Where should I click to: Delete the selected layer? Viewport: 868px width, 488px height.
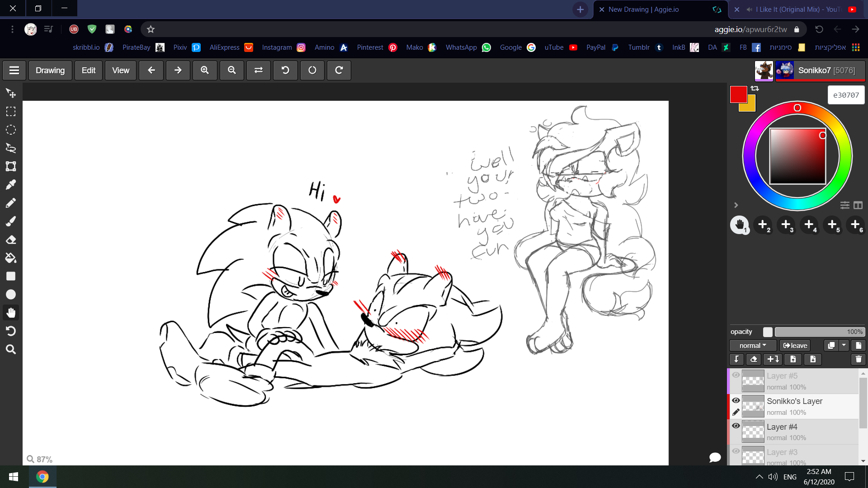point(859,359)
